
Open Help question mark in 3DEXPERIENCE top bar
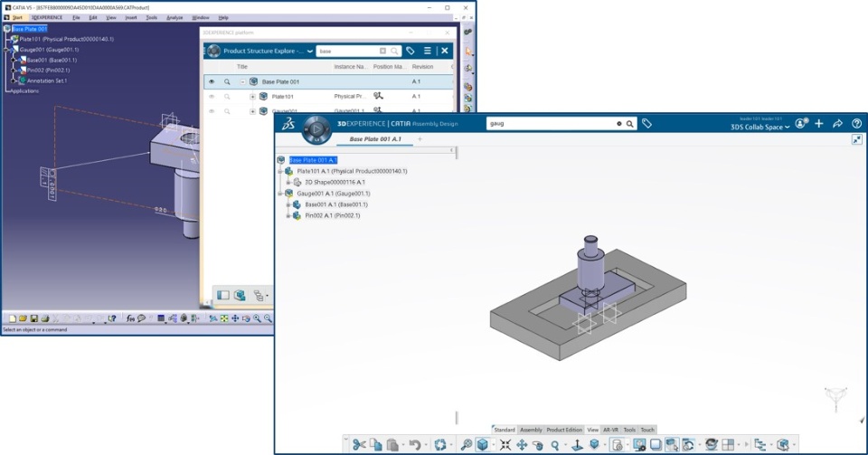click(856, 123)
